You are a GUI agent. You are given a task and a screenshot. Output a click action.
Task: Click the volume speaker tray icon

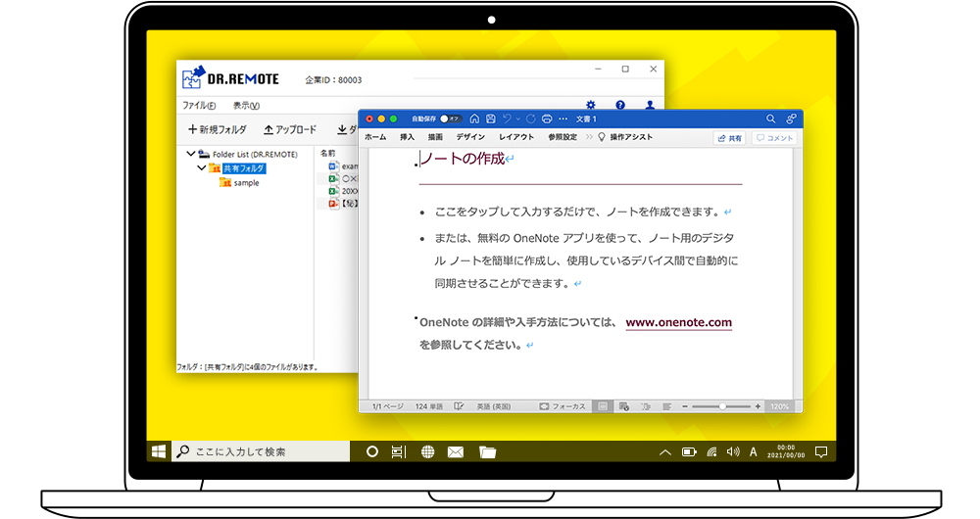(733, 451)
